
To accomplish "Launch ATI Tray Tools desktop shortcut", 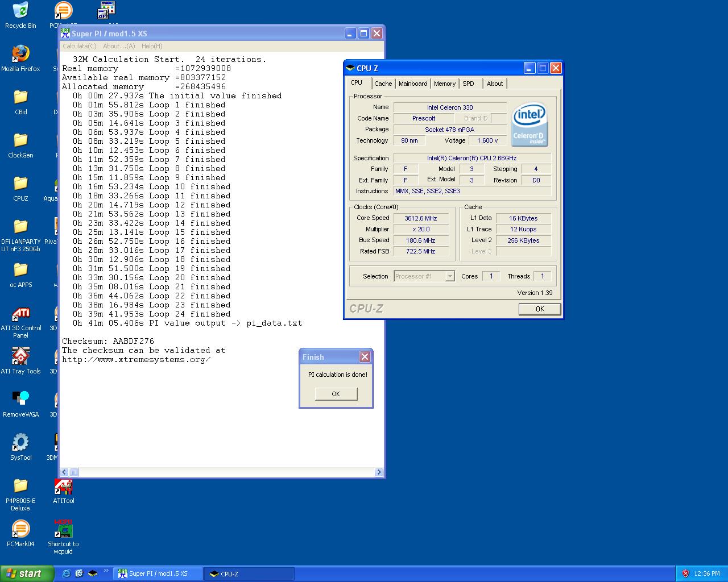I will pos(20,360).
